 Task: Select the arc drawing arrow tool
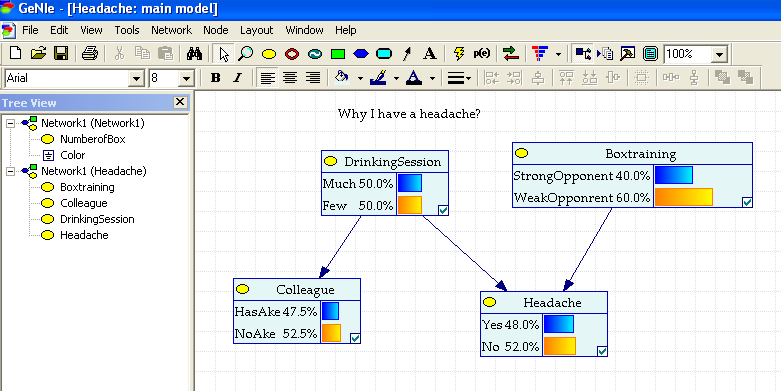[x=407, y=54]
